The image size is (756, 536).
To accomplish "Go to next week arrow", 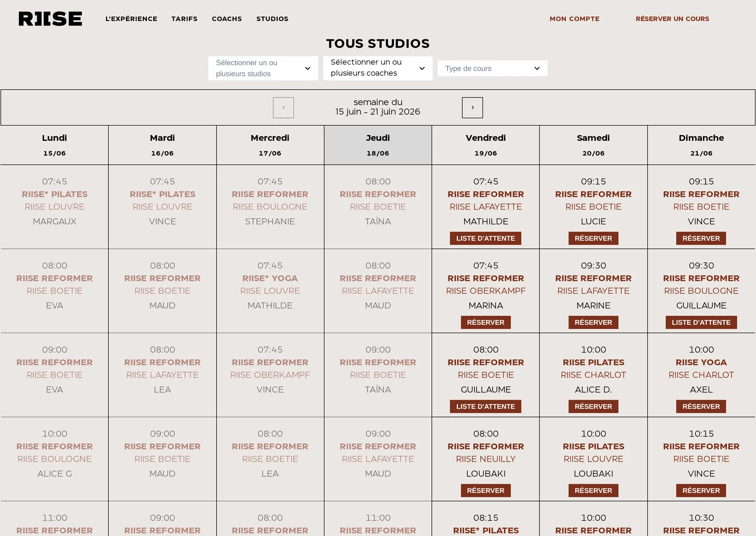I will 472,108.
